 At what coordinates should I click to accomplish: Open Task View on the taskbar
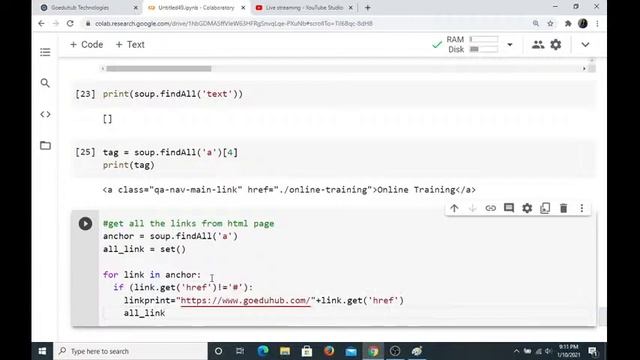240,351
